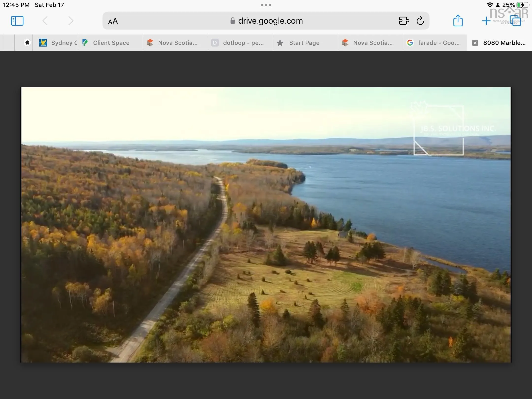Go forward to the next page
The image size is (532, 399).
[x=71, y=21]
